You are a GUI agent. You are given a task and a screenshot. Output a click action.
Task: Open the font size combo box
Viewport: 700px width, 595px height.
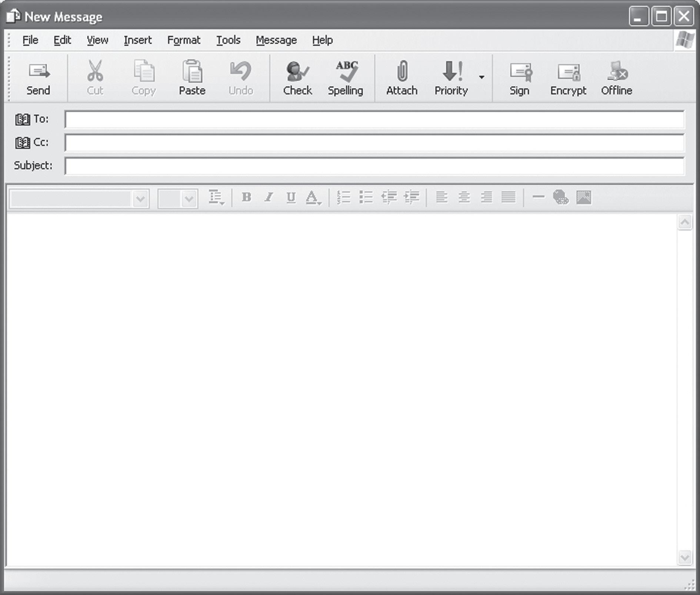pos(178,199)
